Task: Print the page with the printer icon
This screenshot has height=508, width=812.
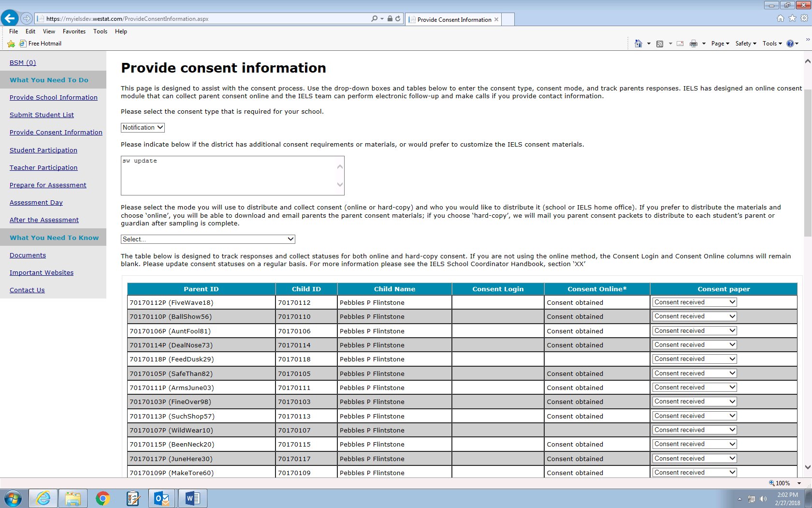Action: pyautogui.click(x=694, y=44)
